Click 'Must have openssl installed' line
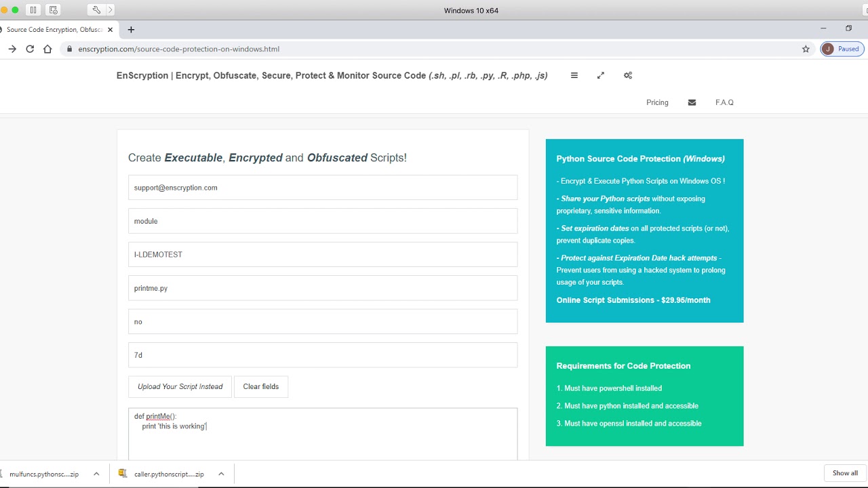 pos(629,424)
